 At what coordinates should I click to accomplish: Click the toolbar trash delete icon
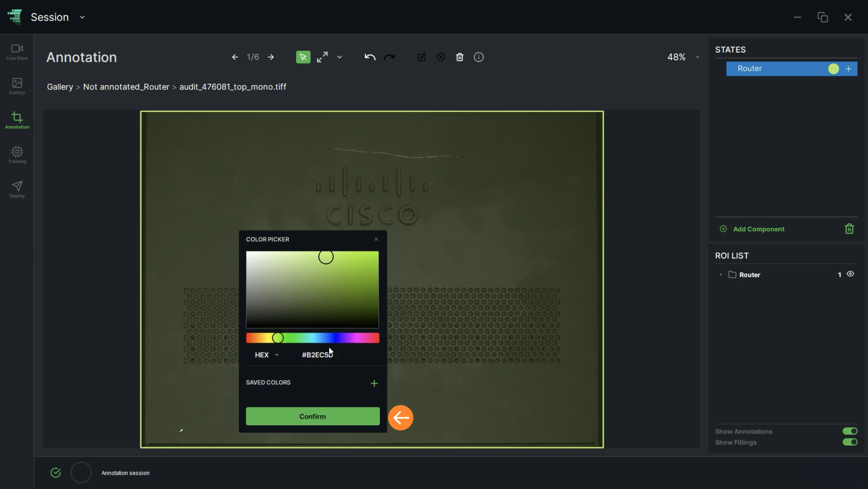(x=460, y=57)
